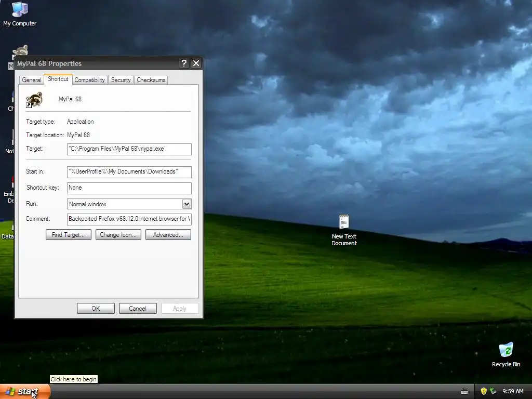Open the Compatibility tab

coord(89,80)
